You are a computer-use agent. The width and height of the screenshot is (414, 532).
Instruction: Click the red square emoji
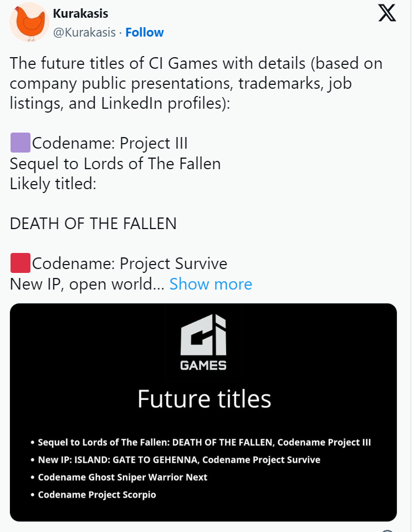(x=21, y=263)
